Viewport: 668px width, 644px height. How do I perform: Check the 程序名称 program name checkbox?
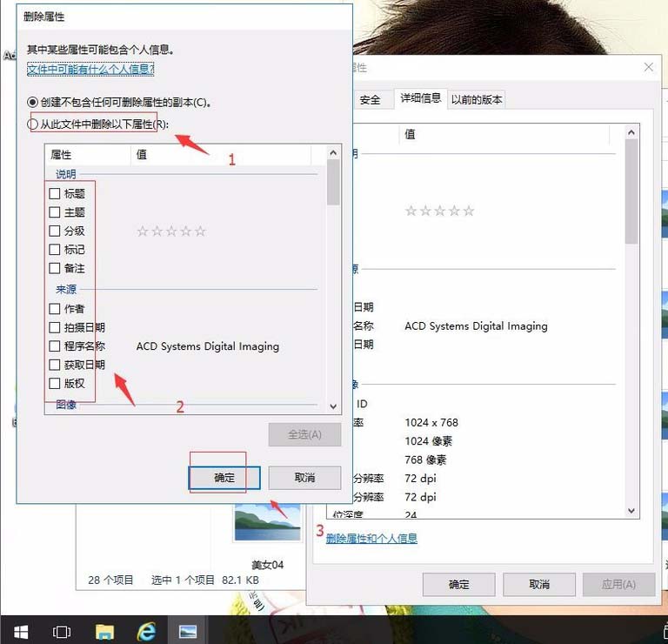point(55,346)
